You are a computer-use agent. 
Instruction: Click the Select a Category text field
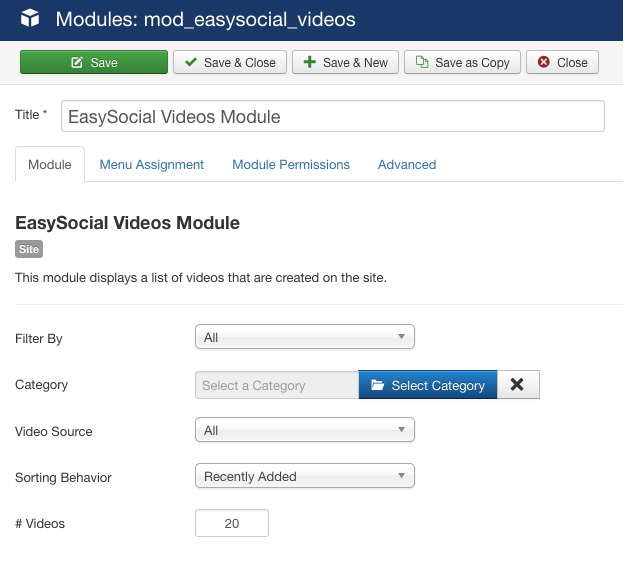[277, 385]
